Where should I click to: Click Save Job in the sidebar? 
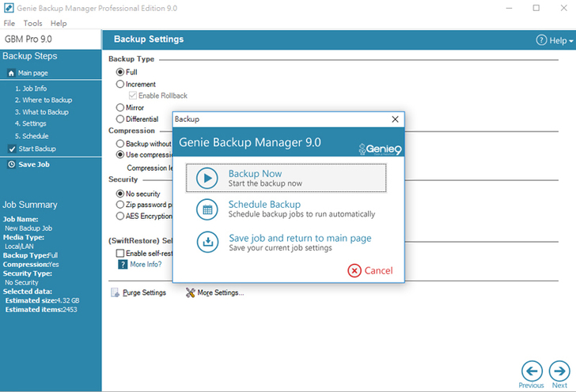coord(33,164)
